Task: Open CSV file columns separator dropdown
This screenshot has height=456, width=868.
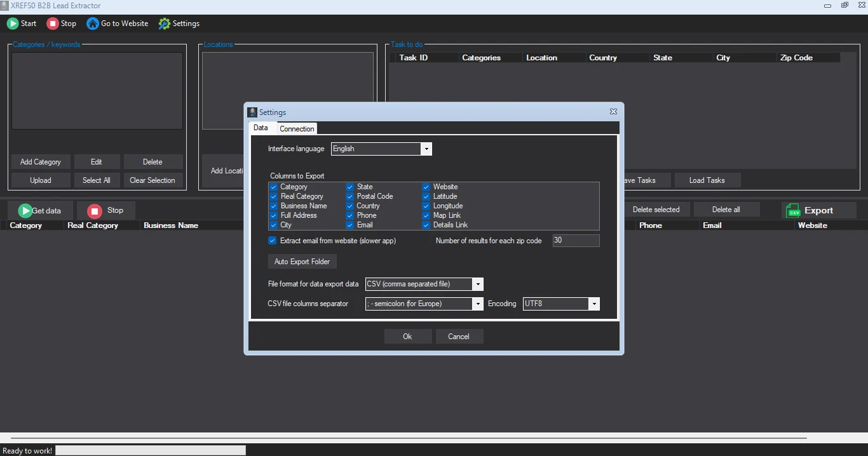Action: pos(478,304)
